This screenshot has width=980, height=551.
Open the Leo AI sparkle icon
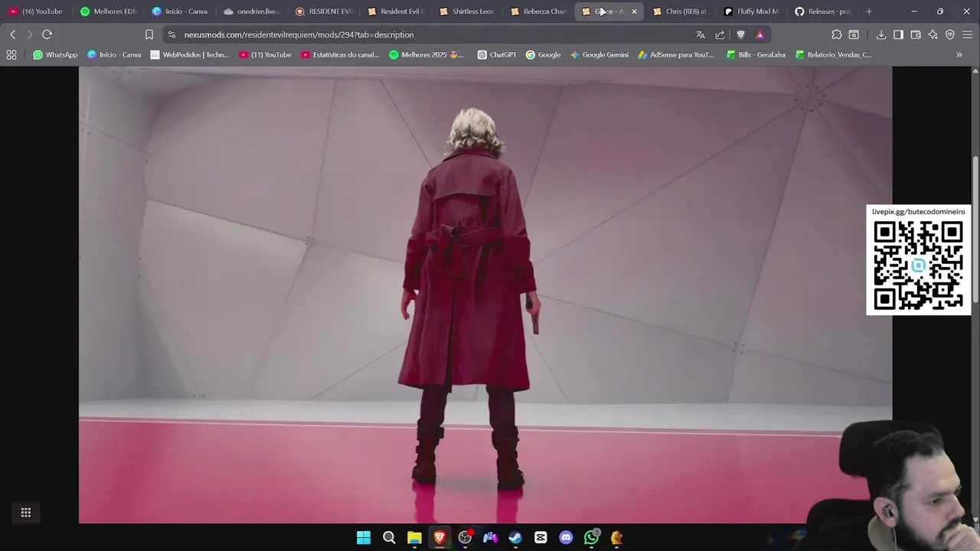tap(933, 34)
